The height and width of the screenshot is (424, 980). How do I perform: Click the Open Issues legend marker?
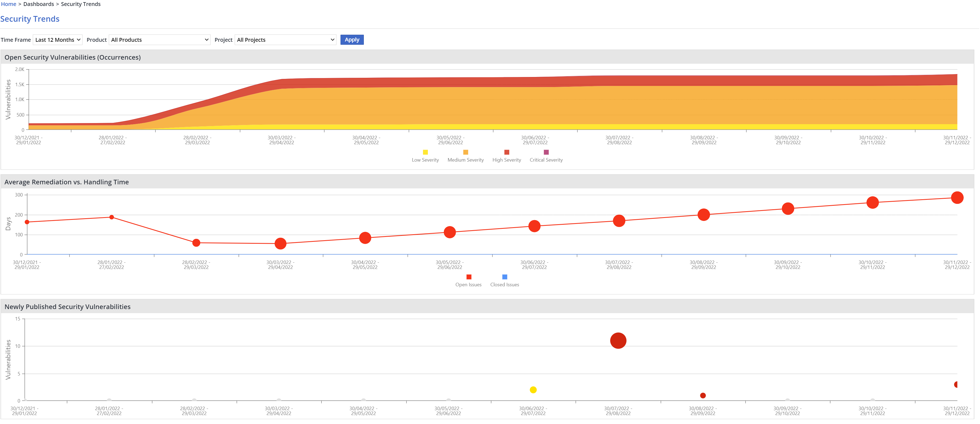469,277
